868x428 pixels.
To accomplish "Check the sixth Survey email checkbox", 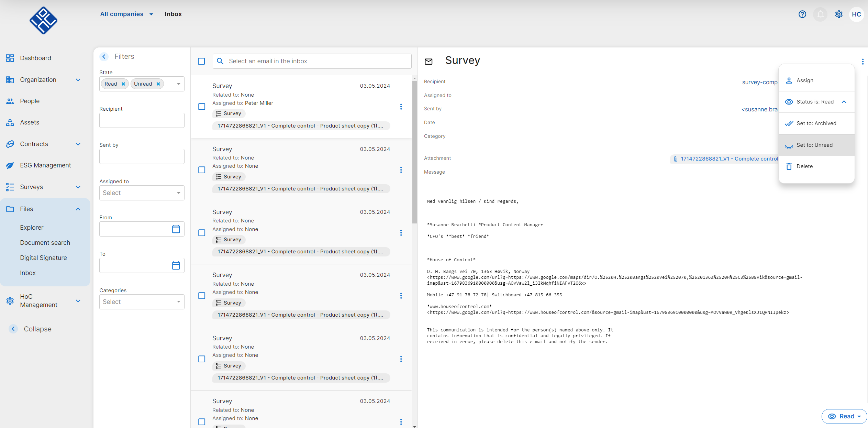I will (x=202, y=422).
